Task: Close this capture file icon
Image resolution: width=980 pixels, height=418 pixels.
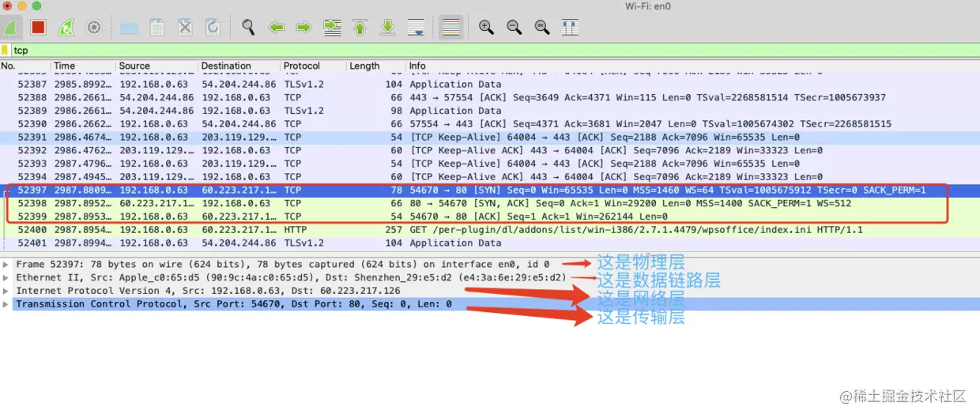Action: pos(185,28)
